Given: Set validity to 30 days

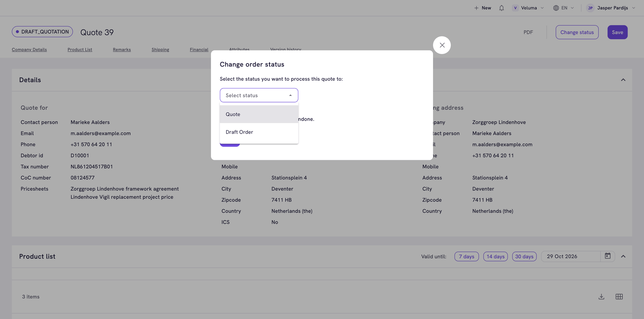Looking at the screenshot, I should pos(524,256).
